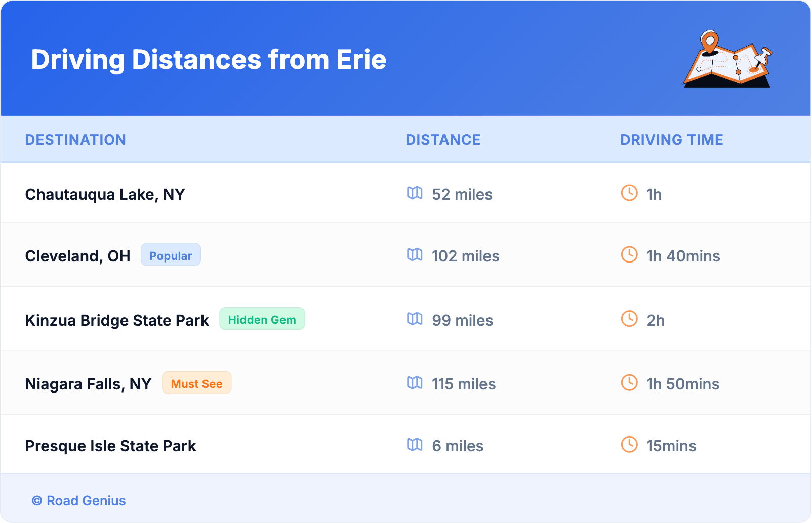Click the clock icon next to 1h 50mins
The image size is (812, 523).
click(629, 383)
